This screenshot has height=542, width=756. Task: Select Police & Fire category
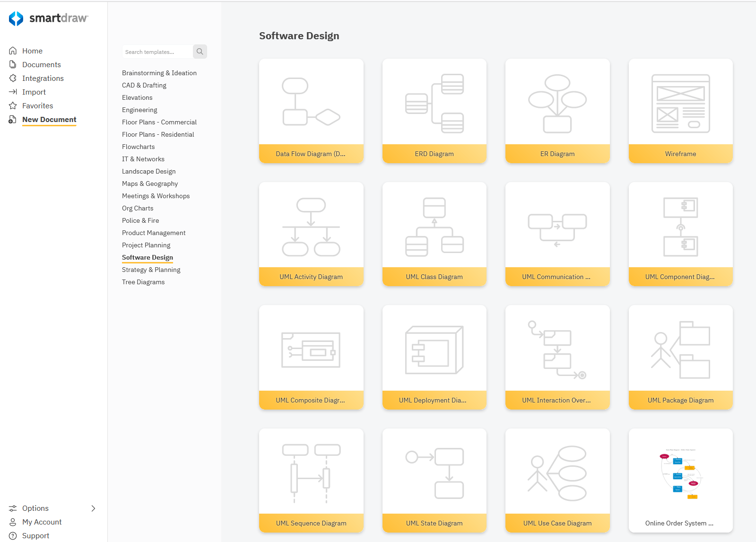(x=140, y=220)
